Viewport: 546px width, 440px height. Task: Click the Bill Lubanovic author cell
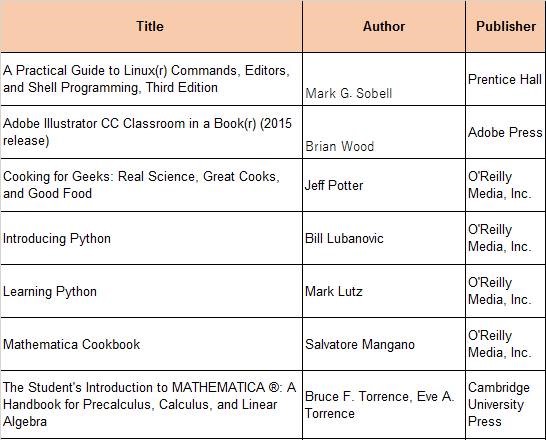(x=384, y=238)
